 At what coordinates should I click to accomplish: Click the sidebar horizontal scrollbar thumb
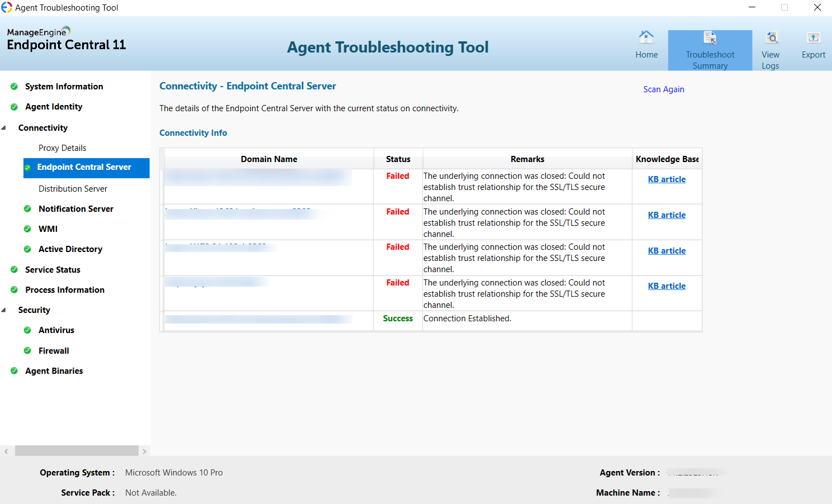point(77,451)
